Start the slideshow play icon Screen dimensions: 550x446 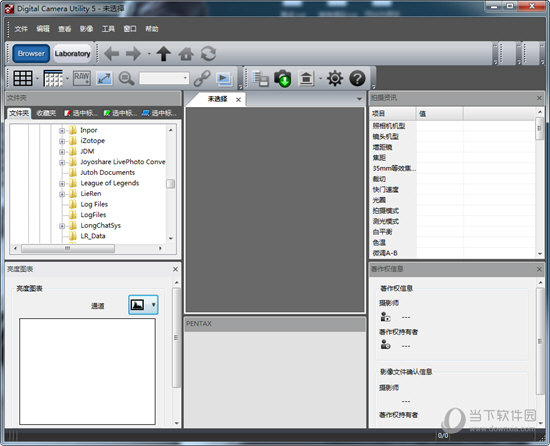[x=224, y=79]
